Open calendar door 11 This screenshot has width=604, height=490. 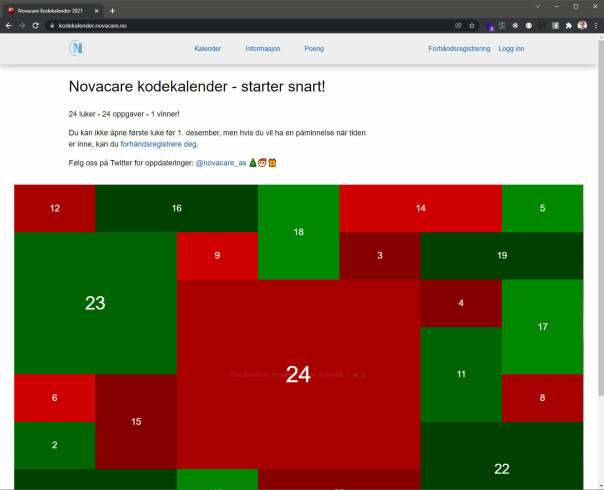pos(461,374)
